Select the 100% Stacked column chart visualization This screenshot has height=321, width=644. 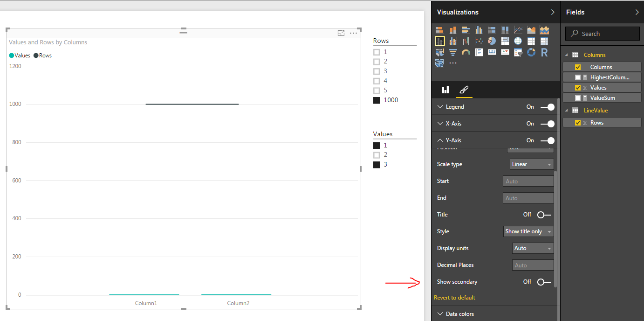pos(505,30)
